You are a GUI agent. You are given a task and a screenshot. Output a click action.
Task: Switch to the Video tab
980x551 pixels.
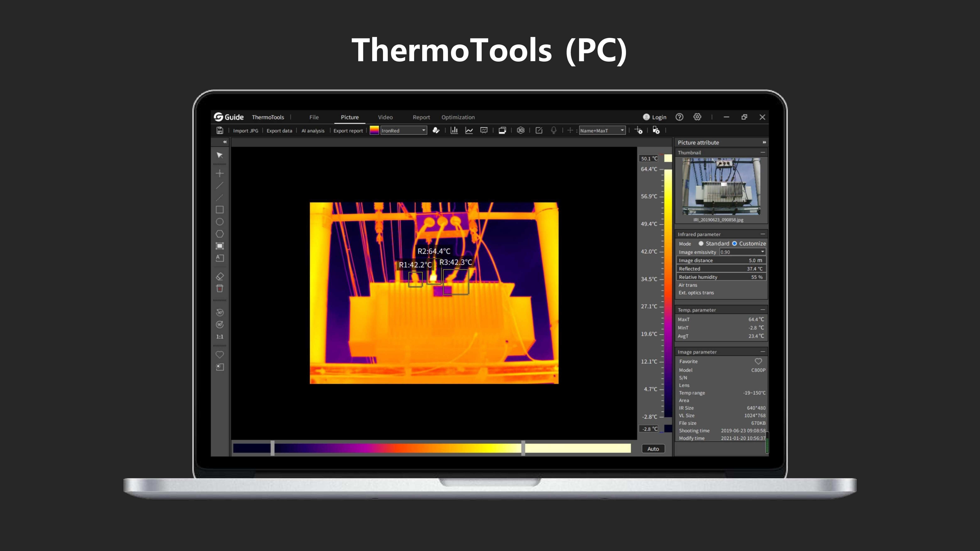click(x=385, y=117)
